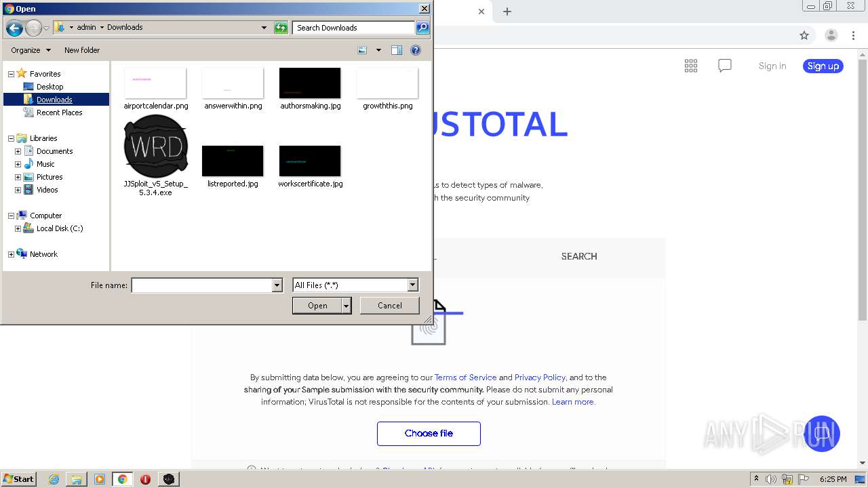The width and height of the screenshot is (868, 488).
Task: Click the volume tray icon
Action: pos(771,479)
